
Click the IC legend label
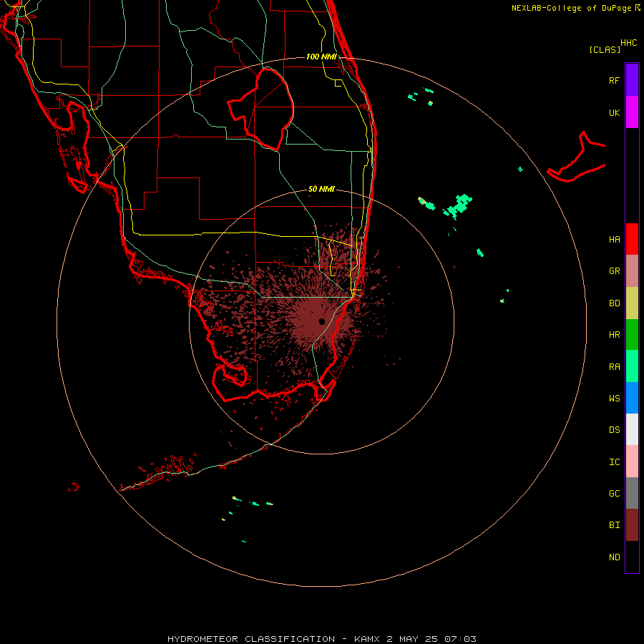click(614, 462)
